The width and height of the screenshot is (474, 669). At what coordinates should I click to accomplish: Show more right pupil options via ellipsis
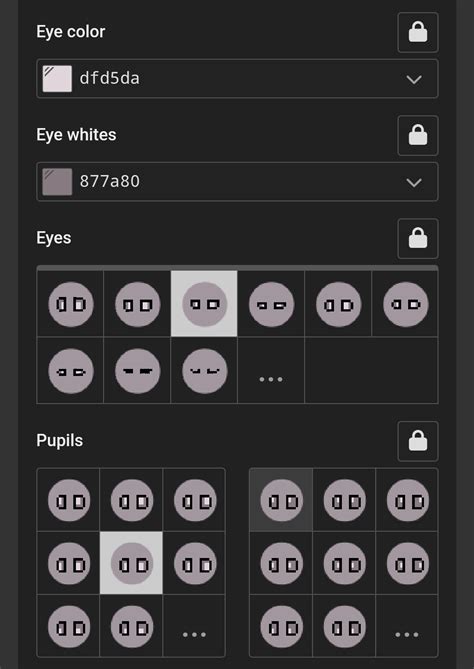click(x=407, y=626)
